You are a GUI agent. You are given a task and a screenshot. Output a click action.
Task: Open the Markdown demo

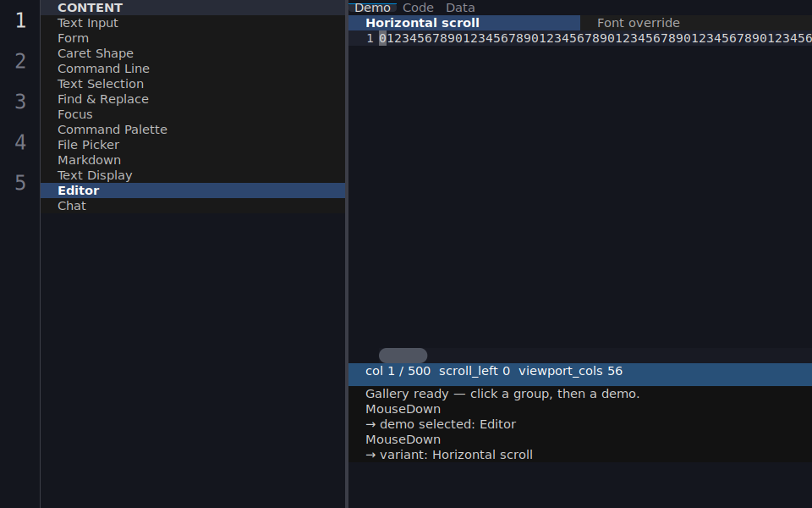(193, 160)
